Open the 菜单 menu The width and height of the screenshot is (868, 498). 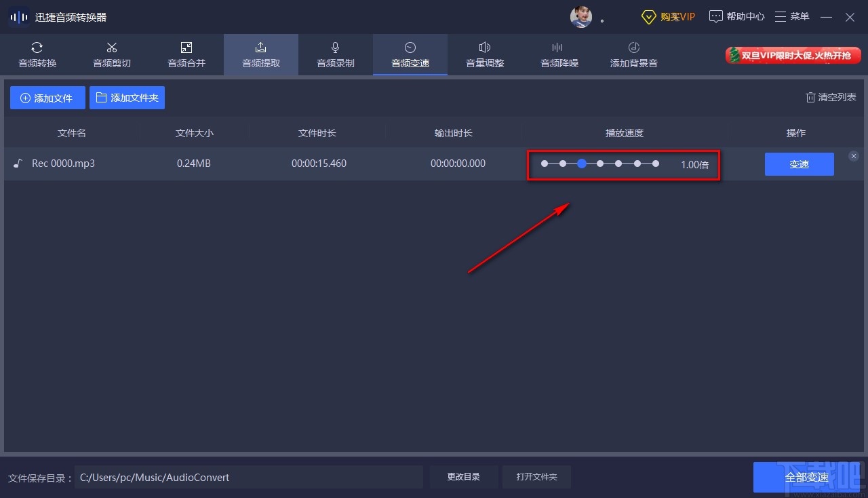point(791,16)
